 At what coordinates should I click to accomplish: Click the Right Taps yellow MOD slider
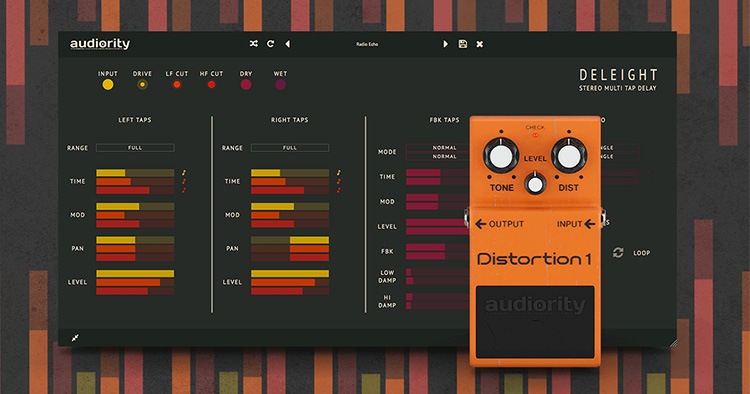pos(290,207)
